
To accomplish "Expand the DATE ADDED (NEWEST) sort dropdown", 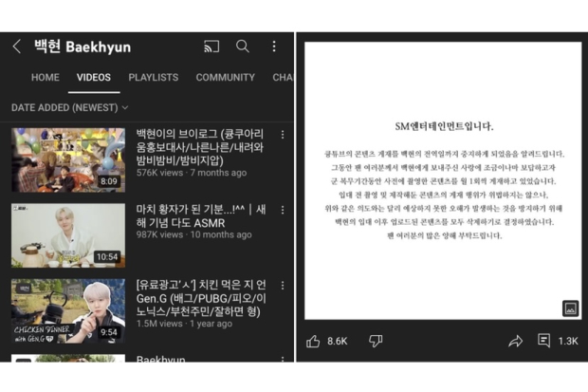I will [x=70, y=108].
